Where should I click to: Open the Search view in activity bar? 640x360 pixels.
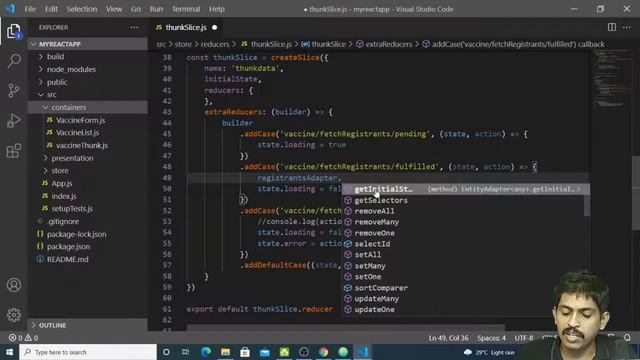[14, 60]
